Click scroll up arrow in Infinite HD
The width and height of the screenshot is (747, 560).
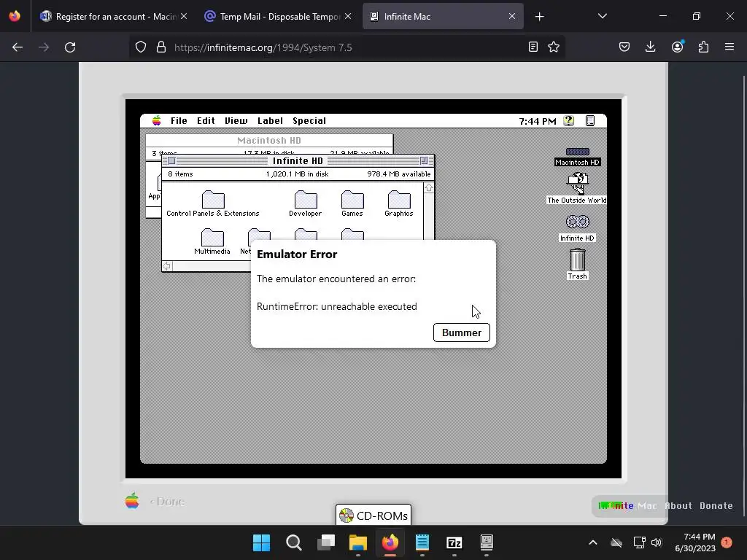click(429, 188)
